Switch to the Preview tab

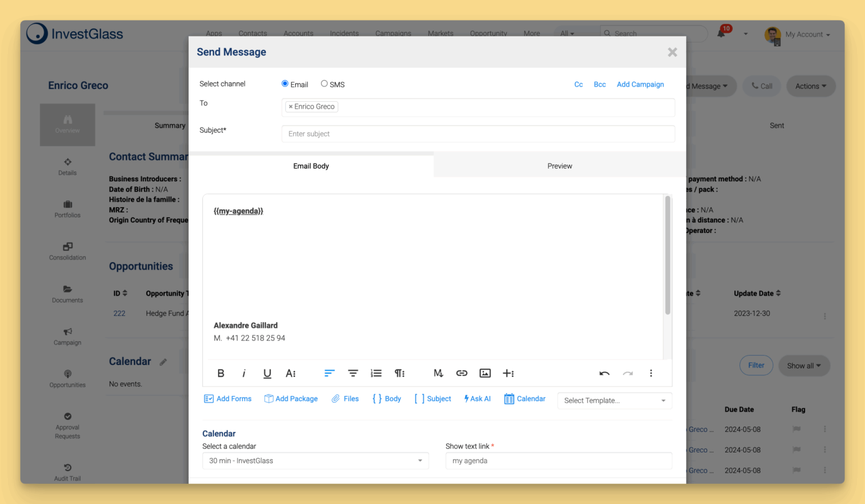pyautogui.click(x=559, y=166)
